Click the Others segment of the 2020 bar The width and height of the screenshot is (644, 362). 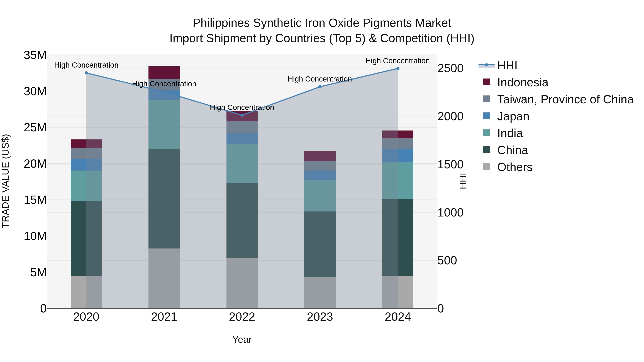(86, 292)
